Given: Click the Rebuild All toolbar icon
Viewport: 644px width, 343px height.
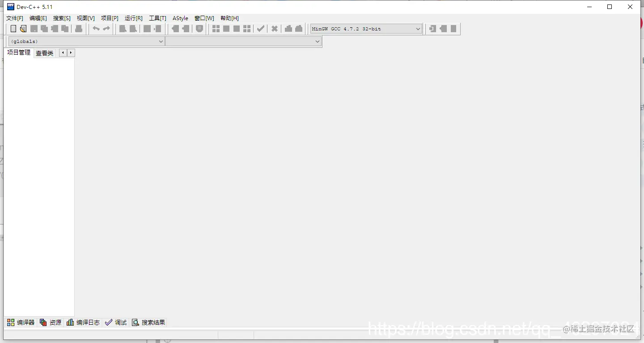Looking at the screenshot, I should point(247,29).
